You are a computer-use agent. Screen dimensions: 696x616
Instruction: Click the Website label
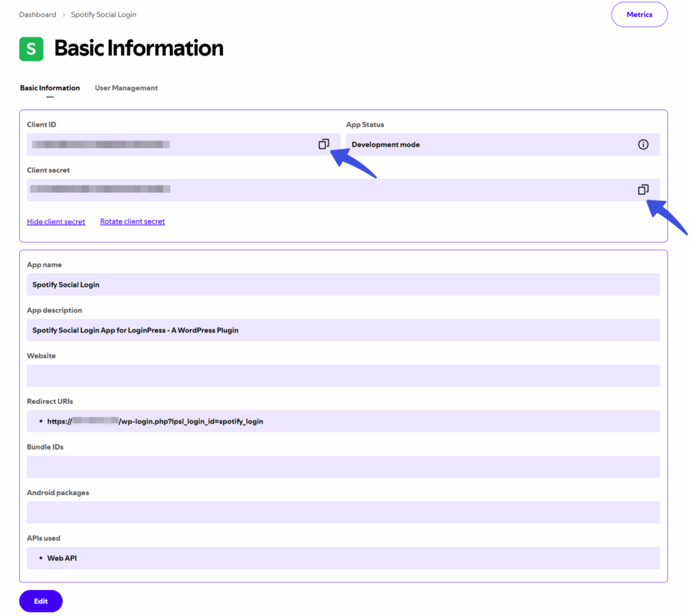[41, 356]
